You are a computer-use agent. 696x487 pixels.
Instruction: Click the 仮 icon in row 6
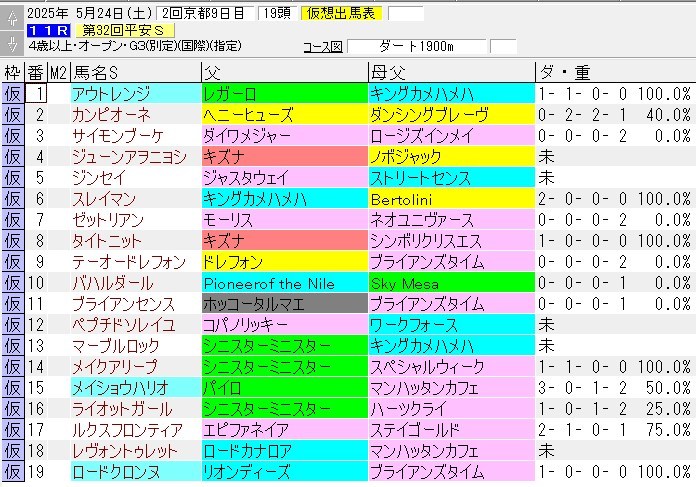pos(13,198)
